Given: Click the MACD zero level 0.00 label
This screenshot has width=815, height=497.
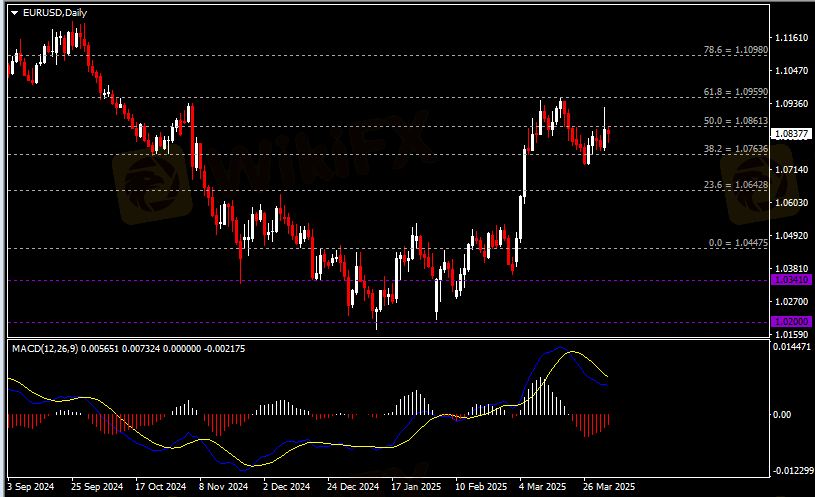Looking at the screenshot, I should [782, 414].
